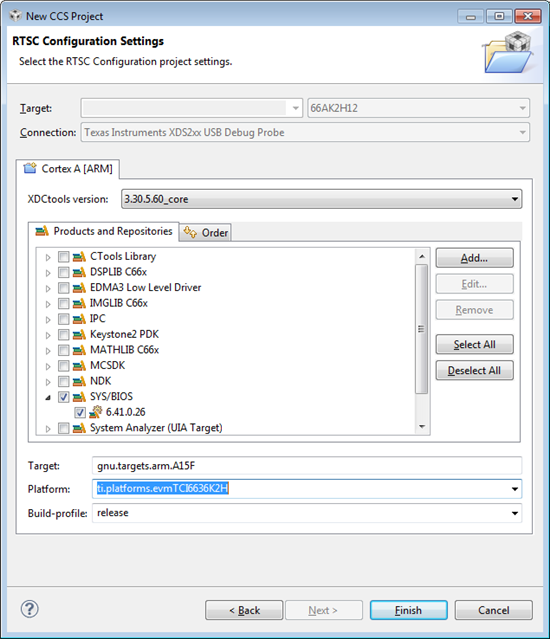Click the CTools Library package icon

click(x=79, y=256)
